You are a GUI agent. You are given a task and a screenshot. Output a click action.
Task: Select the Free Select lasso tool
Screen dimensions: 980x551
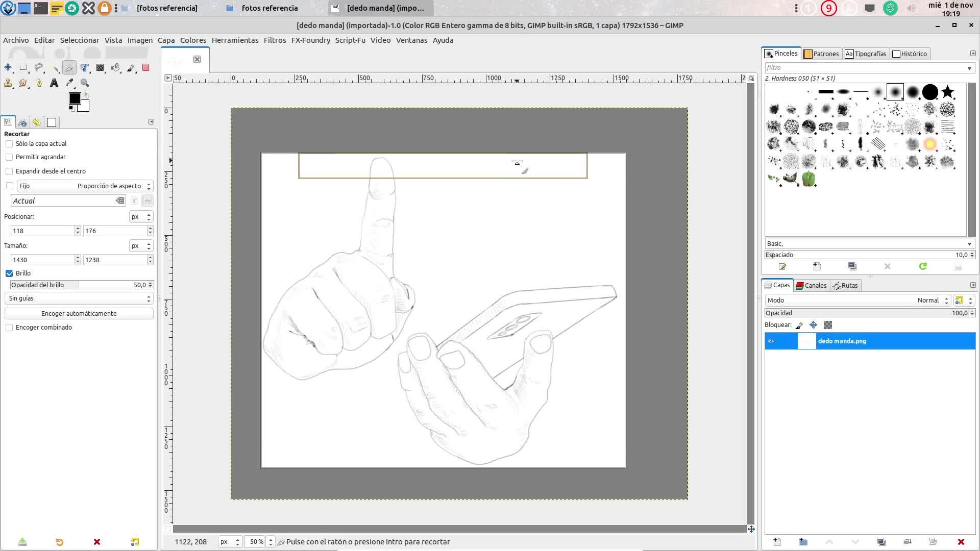click(x=39, y=67)
